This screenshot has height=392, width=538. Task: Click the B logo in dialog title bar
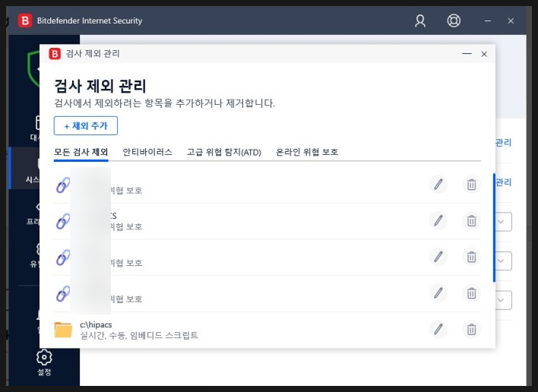tap(55, 54)
